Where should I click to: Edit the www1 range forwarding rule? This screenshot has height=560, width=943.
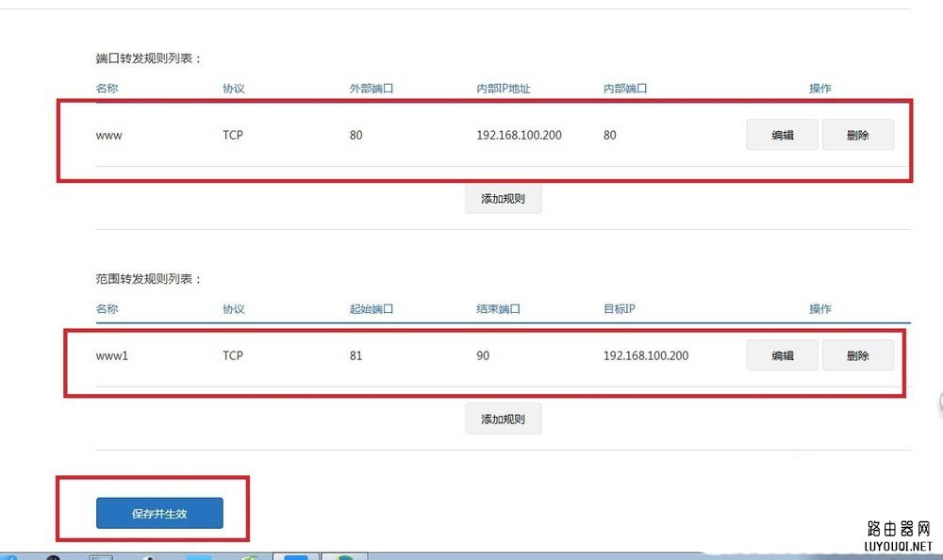pyautogui.click(x=782, y=355)
